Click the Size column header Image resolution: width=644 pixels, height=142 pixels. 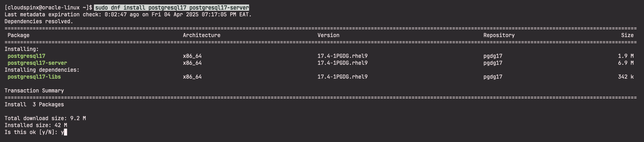(x=627, y=35)
